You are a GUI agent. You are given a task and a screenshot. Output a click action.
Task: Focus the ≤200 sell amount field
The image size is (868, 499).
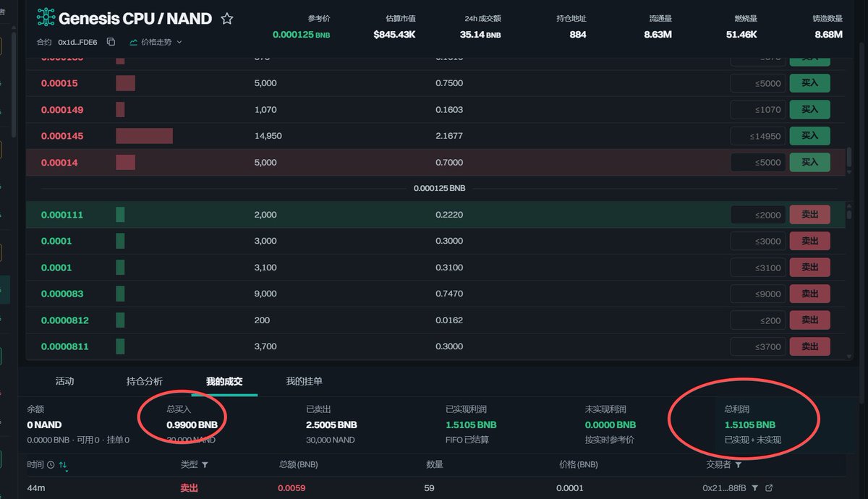tap(758, 320)
